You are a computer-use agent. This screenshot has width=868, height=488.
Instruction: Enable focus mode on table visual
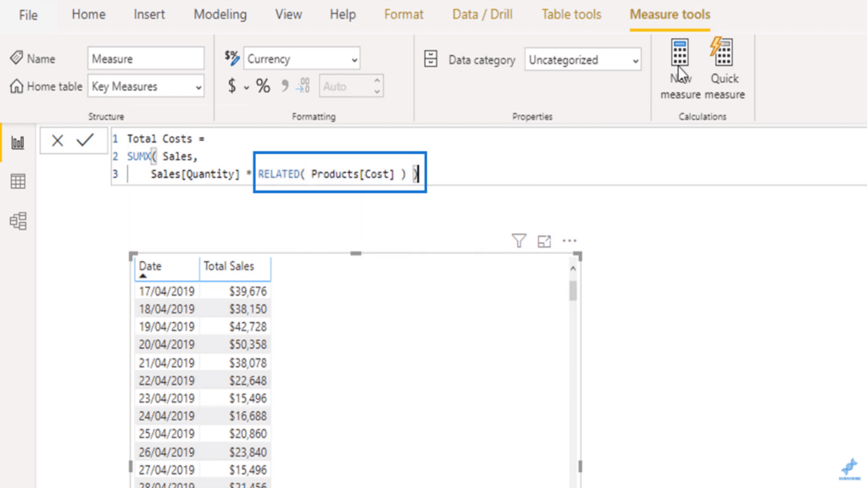pyautogui.click(x=544, y=241)
